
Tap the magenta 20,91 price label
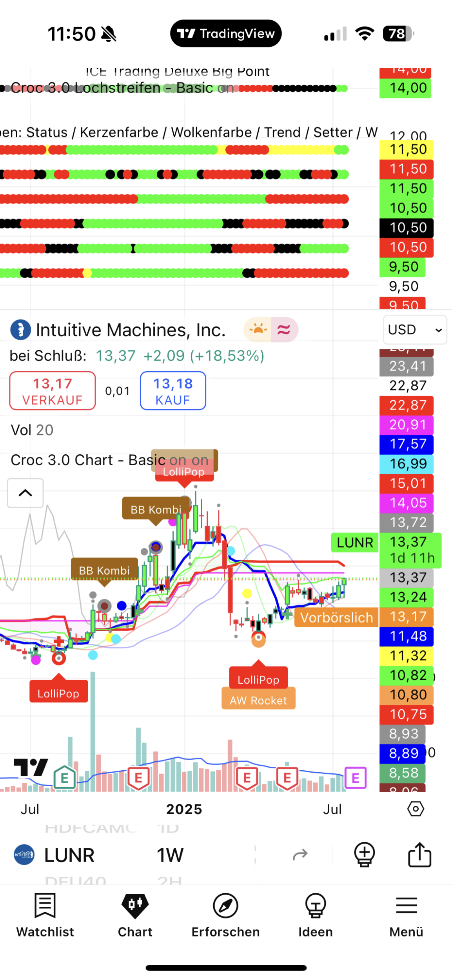point(407,425)
